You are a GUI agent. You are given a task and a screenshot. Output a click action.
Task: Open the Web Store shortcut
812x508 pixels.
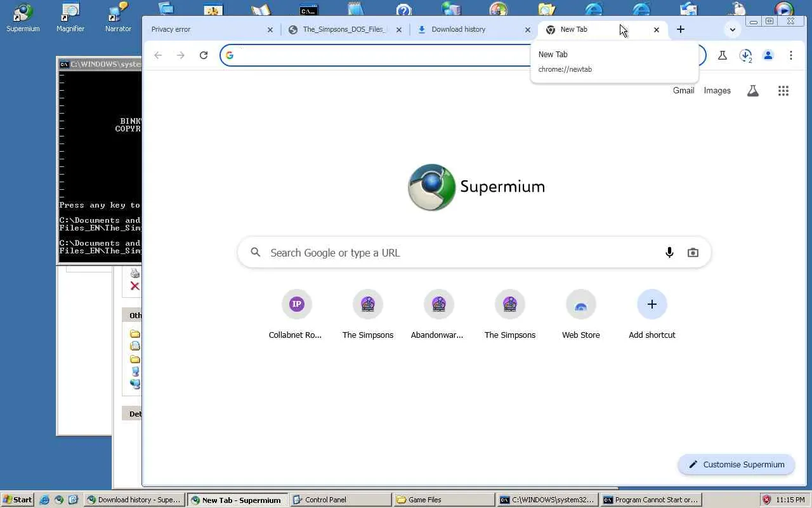click(581, 314)
